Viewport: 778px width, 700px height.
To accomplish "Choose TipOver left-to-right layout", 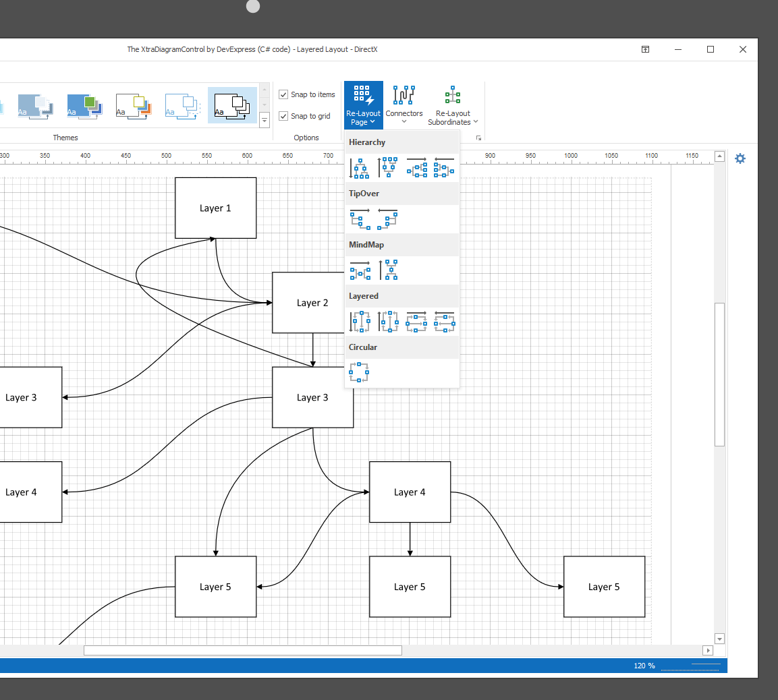I will click(359, 220).
